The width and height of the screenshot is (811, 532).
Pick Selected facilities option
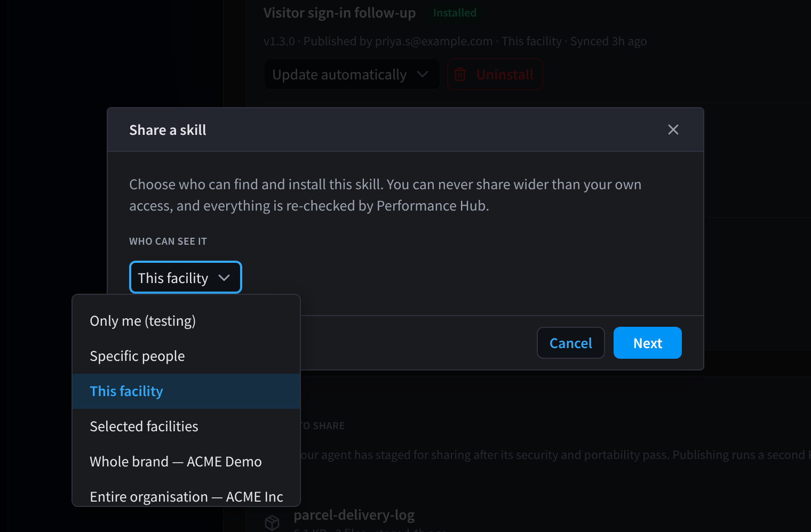click(x=186, y=426)
